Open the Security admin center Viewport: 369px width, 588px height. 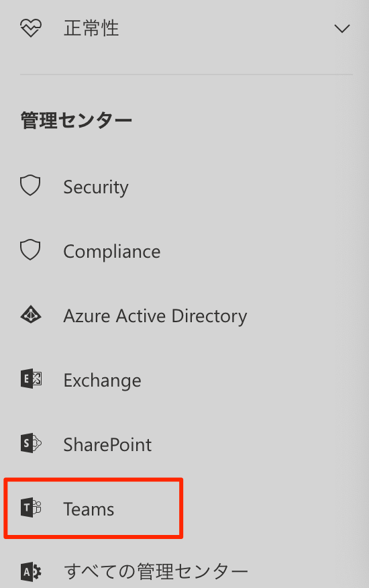96,187
